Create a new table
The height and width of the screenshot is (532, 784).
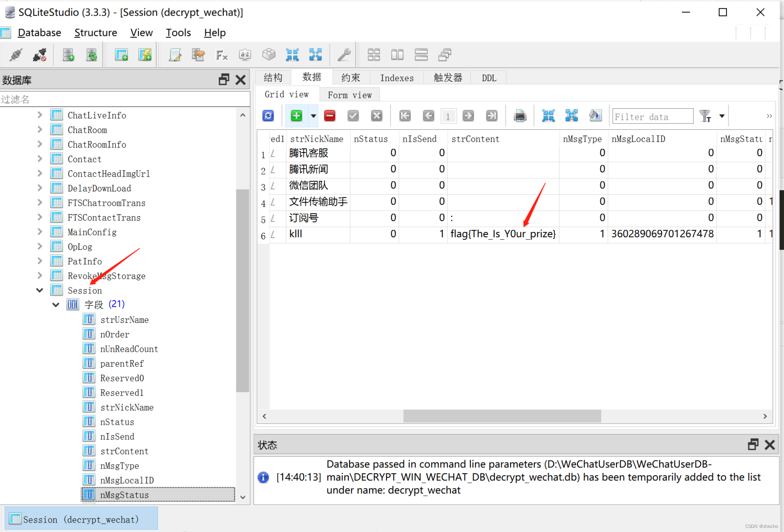[121, 54]
